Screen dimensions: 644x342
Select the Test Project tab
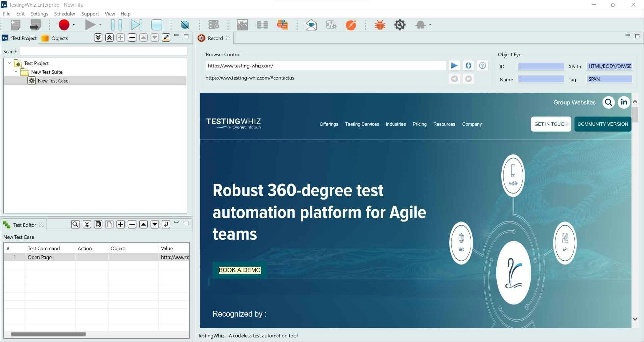pos(19,38)
